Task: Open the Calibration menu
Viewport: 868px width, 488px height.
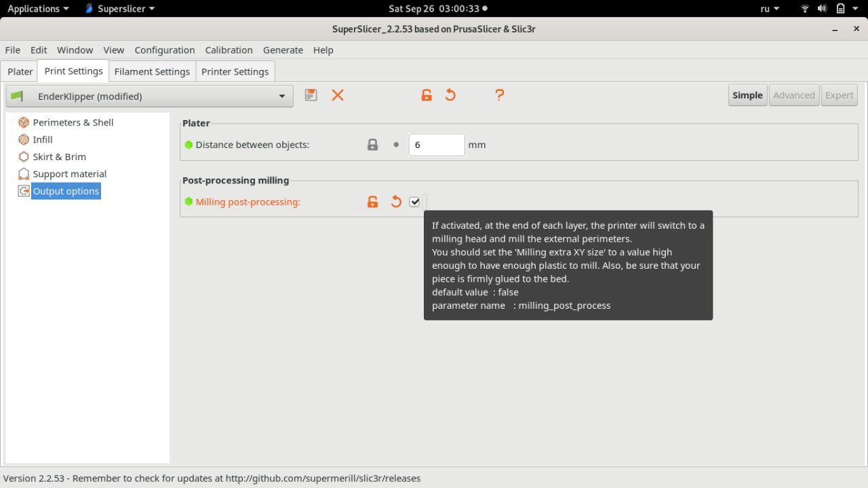Action: point(229,50)
